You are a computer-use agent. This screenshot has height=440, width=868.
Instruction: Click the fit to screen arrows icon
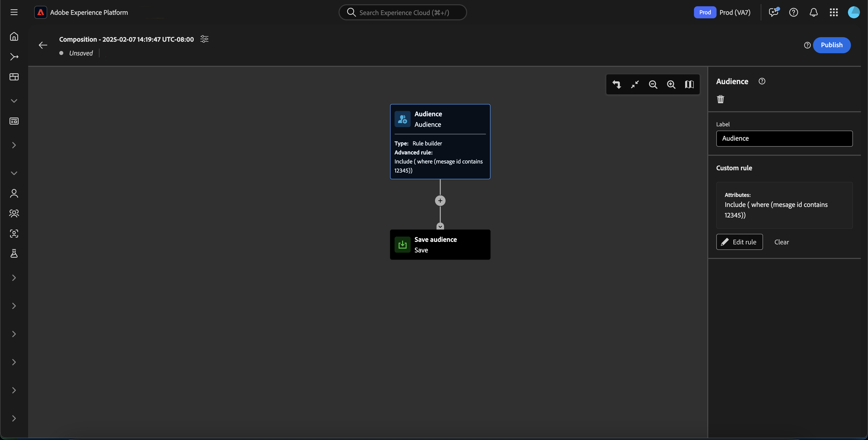634,85
